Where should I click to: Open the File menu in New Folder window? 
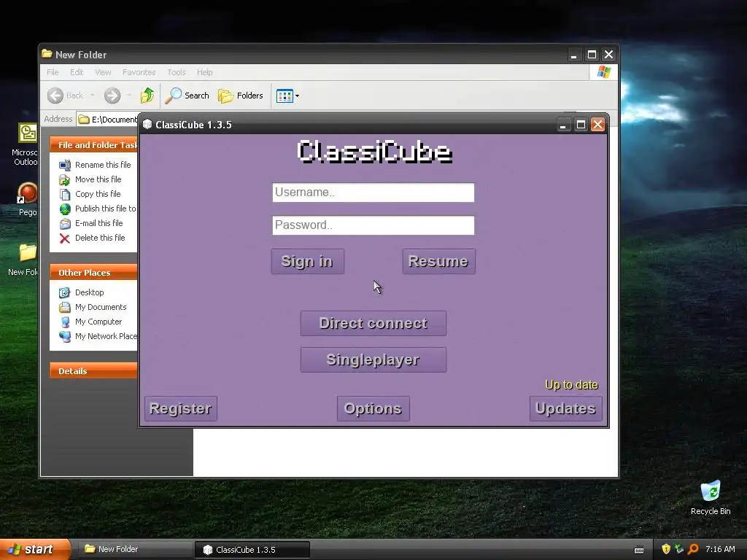pos(53,72)
